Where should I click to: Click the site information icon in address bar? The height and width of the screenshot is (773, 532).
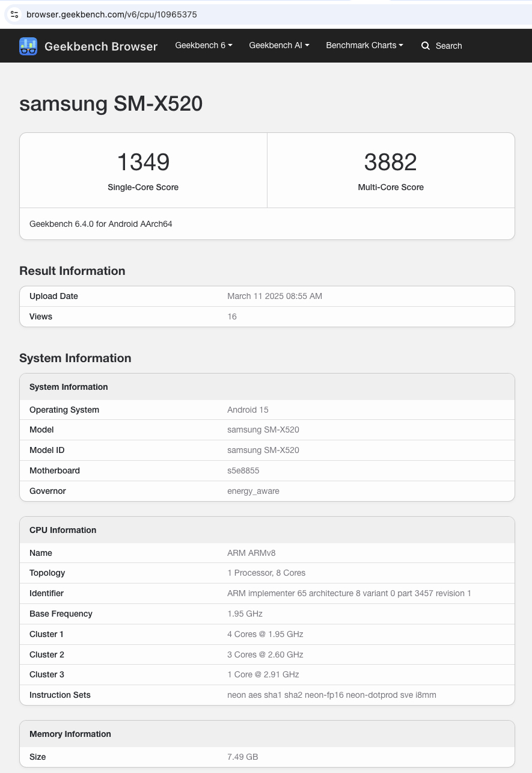(x=14, y=14)
